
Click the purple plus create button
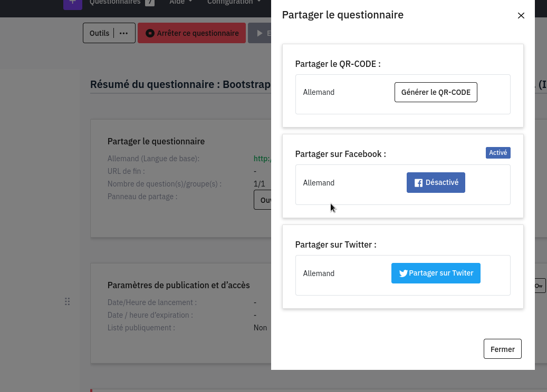[x=72, y=3]
